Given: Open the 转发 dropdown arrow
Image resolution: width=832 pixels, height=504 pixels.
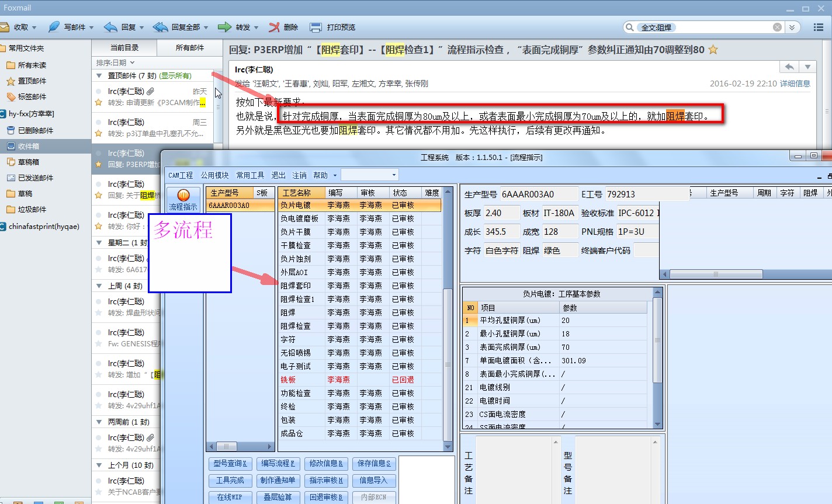Looking at the screenshot, I should point(255,27).
